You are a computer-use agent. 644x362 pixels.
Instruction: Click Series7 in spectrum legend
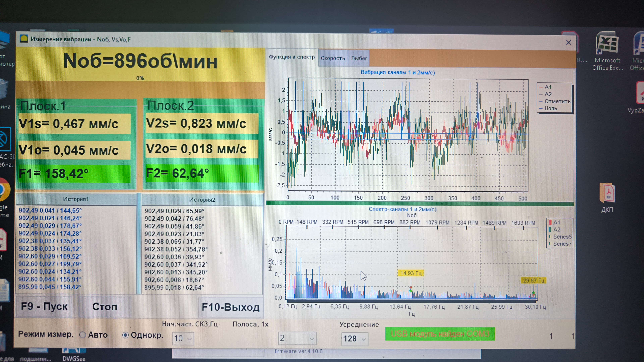tap(560, 244)
